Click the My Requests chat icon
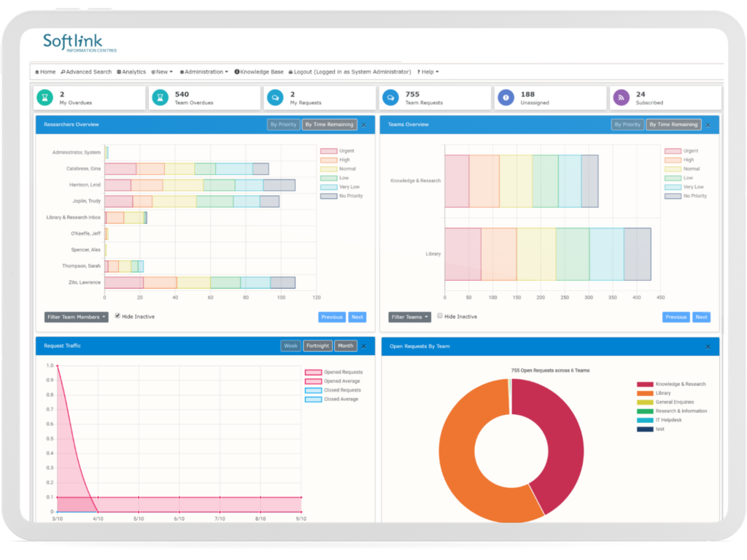The width and height of the screenshot is (747, 560). [275, 98]
